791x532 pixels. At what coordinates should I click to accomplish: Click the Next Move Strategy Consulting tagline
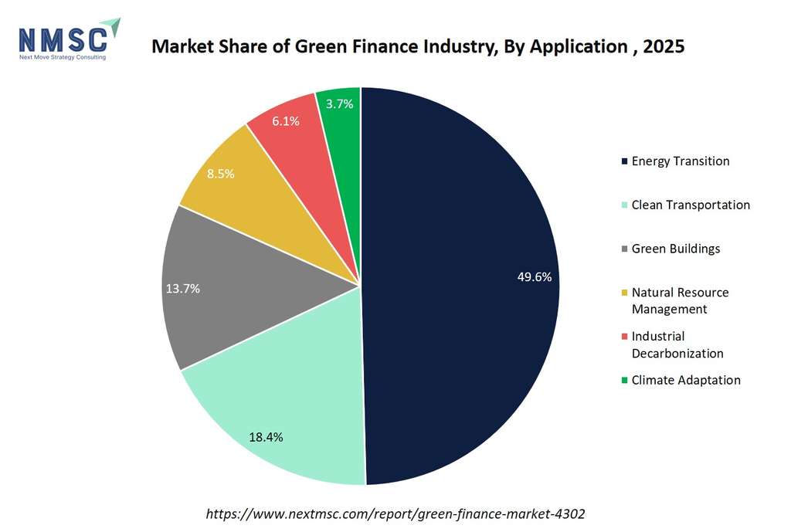63,57
